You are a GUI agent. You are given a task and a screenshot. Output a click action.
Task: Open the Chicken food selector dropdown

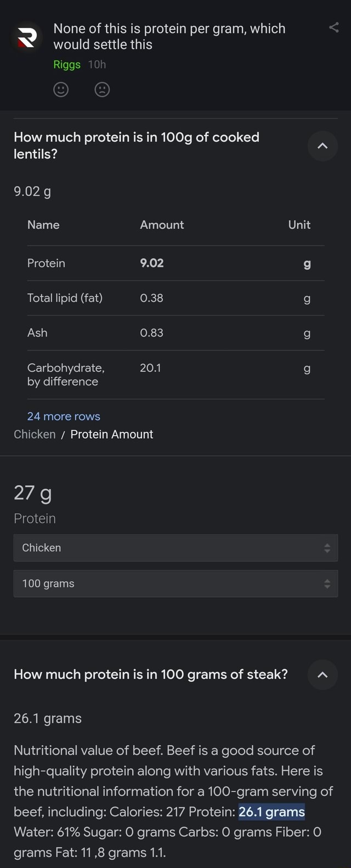click(175, 547)
